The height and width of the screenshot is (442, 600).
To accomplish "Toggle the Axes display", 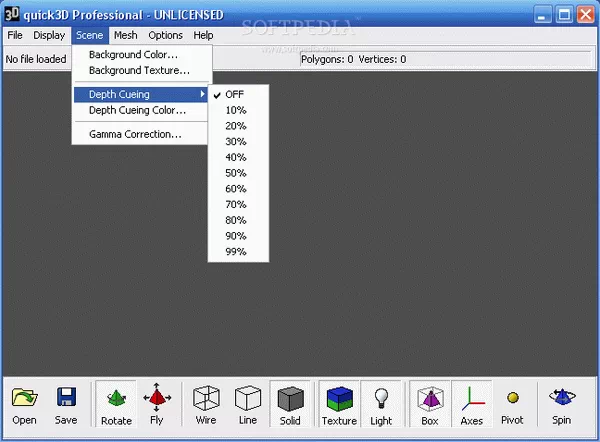I will [x=471, y=404].
